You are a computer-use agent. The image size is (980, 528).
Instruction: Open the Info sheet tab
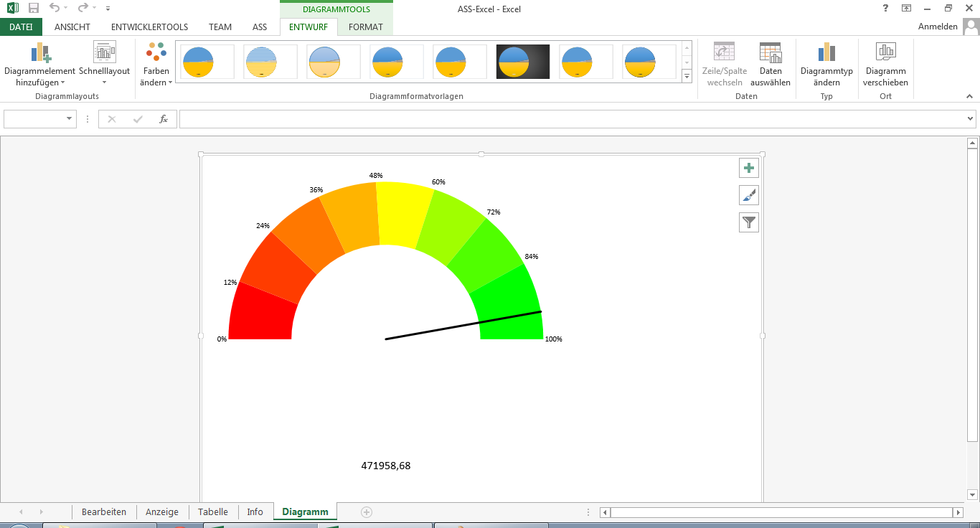click(255, 511)
